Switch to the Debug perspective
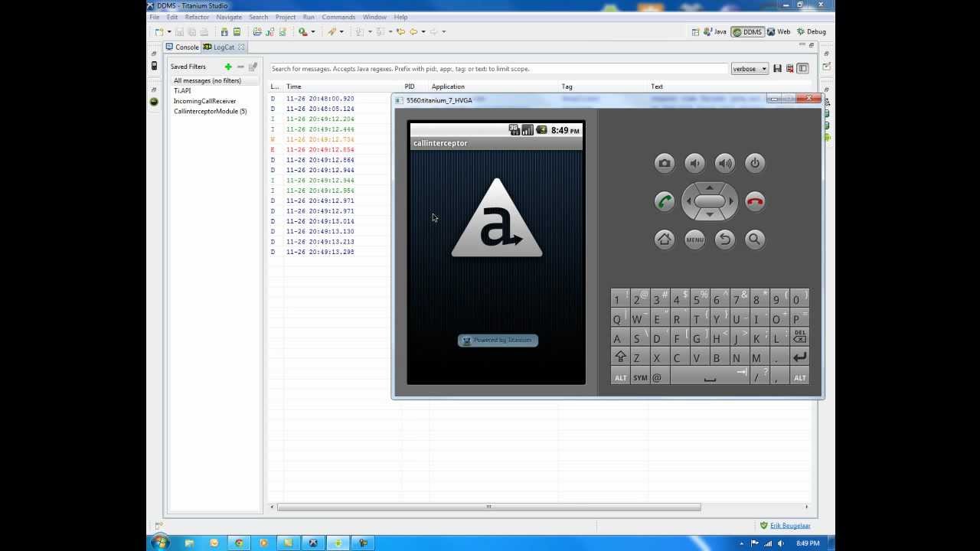Image resolution: width=980 pixels, height=551 pixels. 812,31
